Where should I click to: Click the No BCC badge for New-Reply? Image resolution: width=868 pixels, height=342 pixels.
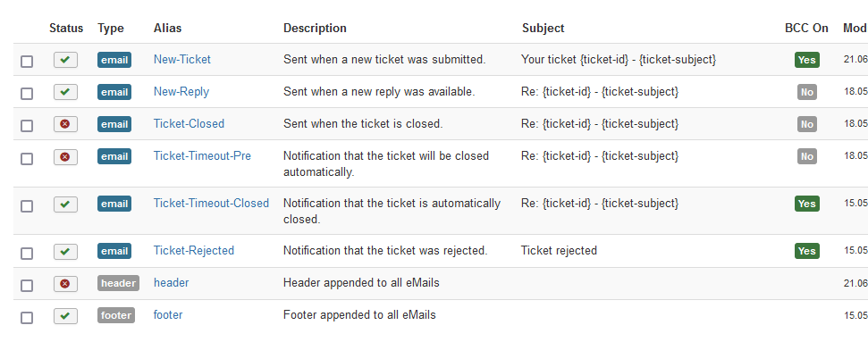[x=807, y=92]
